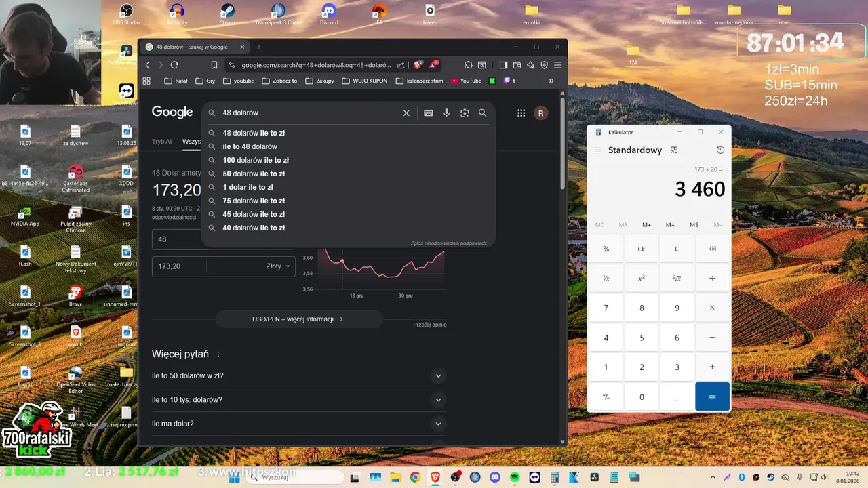Open Calculator navigation hamburger menu
868x488 pixels.
coord(597,150)
